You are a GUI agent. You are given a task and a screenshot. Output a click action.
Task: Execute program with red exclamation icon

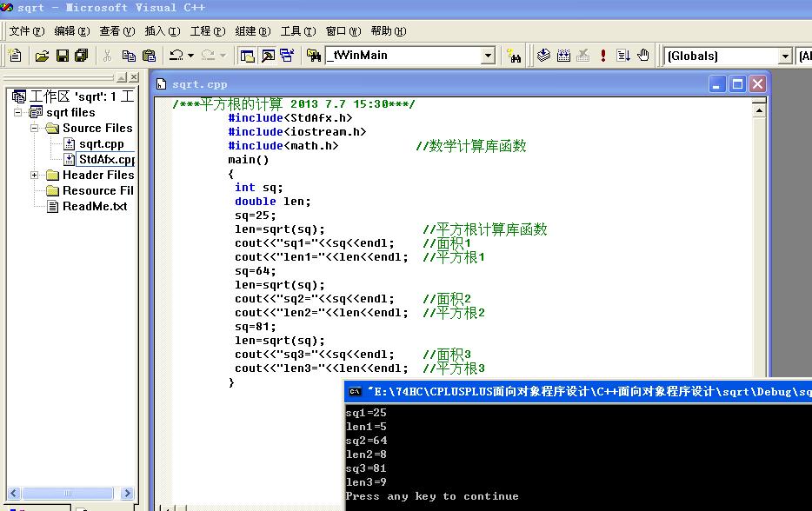(x=603, y=56)
